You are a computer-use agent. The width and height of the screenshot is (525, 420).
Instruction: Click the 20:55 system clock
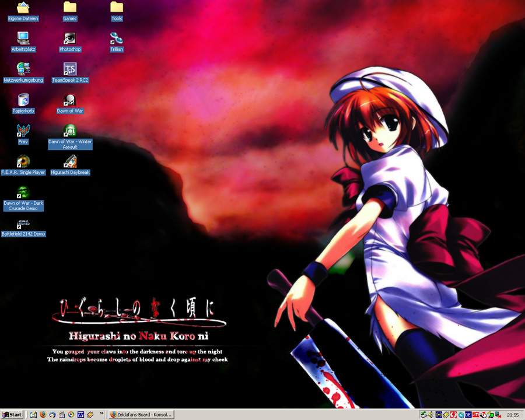(x=513, y=415)
